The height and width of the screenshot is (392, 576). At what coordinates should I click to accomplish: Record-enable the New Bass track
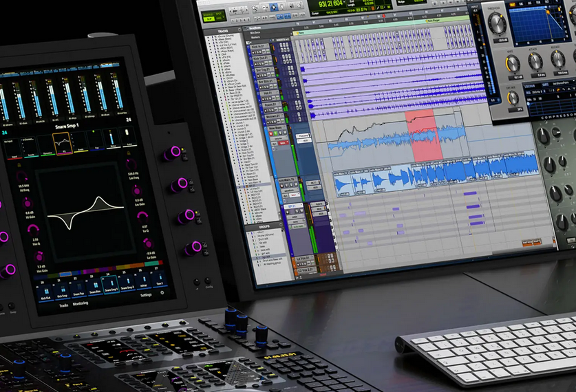270,133
